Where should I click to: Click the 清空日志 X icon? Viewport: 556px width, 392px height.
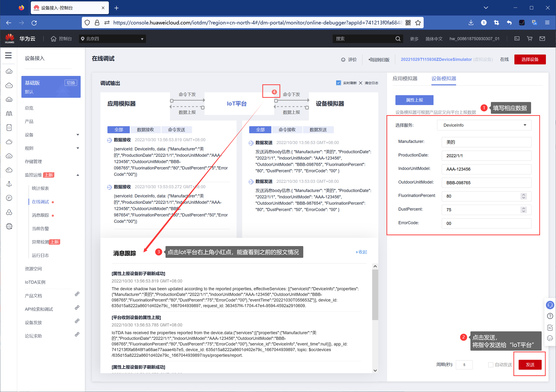point(361,83)
